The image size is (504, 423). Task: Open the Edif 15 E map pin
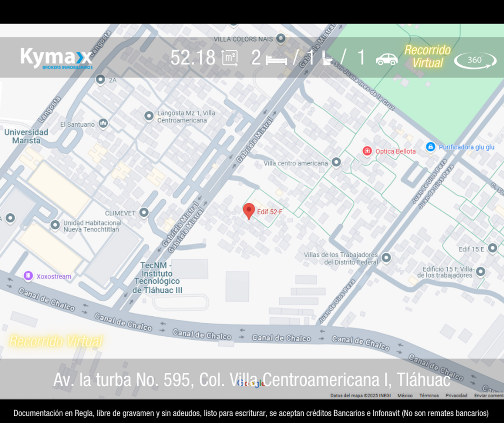(492, 249)
